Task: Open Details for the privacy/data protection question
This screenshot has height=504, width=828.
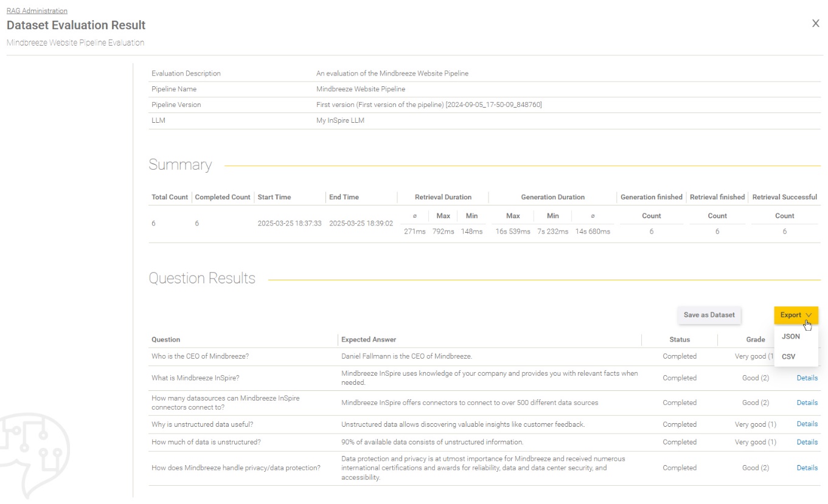Action: [x=807, y=468]
